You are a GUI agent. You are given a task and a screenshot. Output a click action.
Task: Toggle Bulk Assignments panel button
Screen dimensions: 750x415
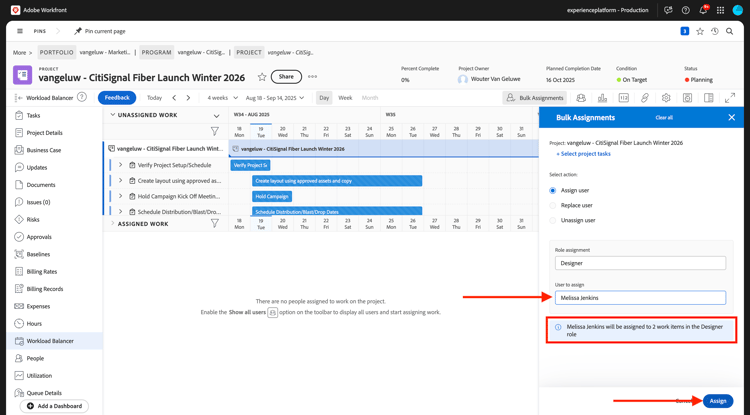tap(535, 98)
